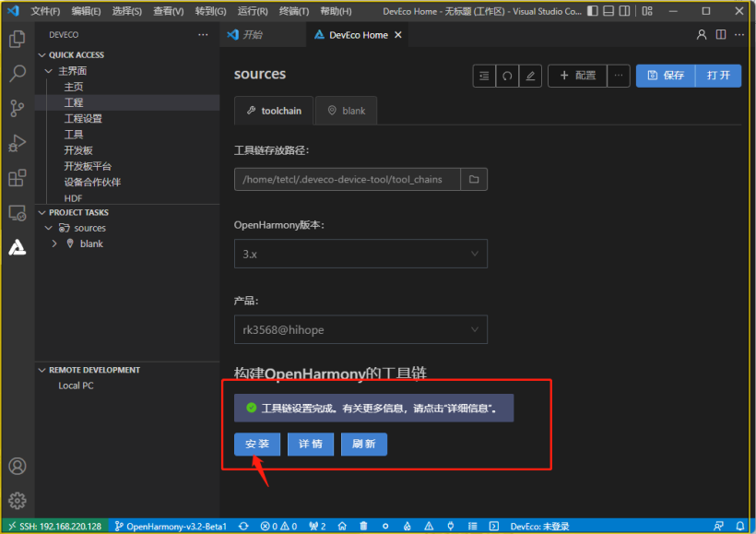This screenshot has width=756, height=534.
Task: Open the 产品 rk3568@hihope dropdown
Action: pyautogui.click(x=360, y=329)
